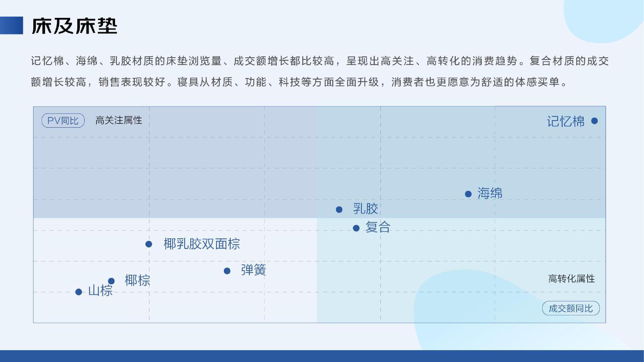Click the 高关注属性 label
The height and width of the screenshot is (362, 644).
coord(119,120)
